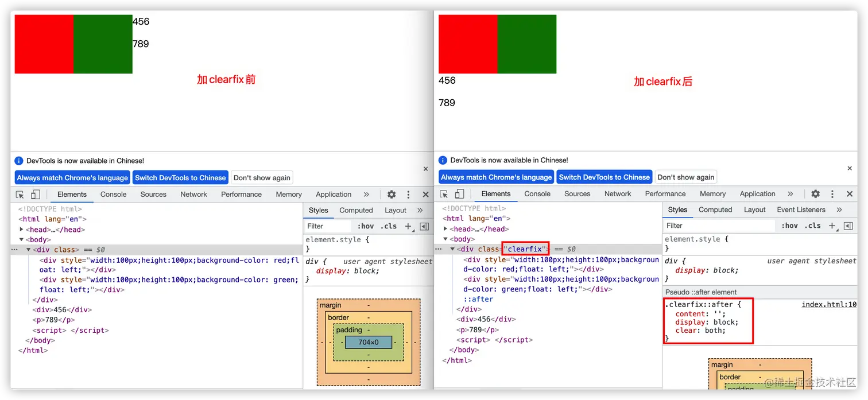The height and width of the screenshot is (400, 868).
Task: Open Elements tab in right DevTools
Action: pyautogui.click(x=496, y=194)
